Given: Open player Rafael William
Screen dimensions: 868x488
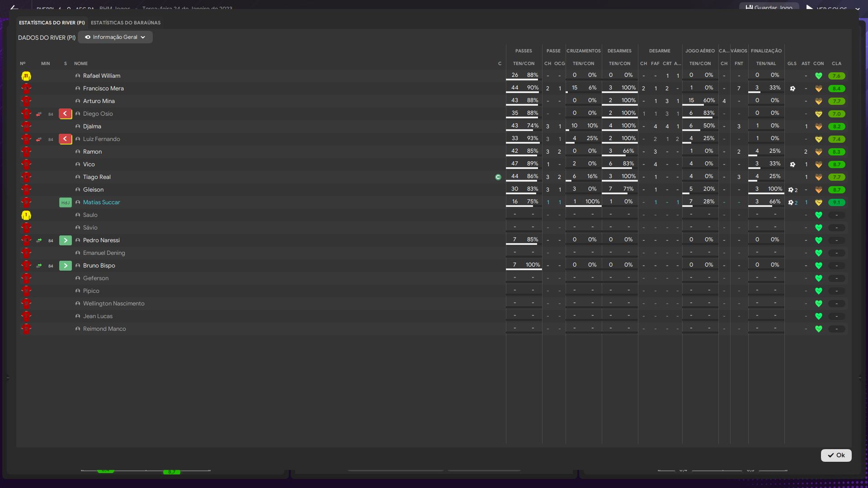Looking at the screenshot, I should (102, 76).
